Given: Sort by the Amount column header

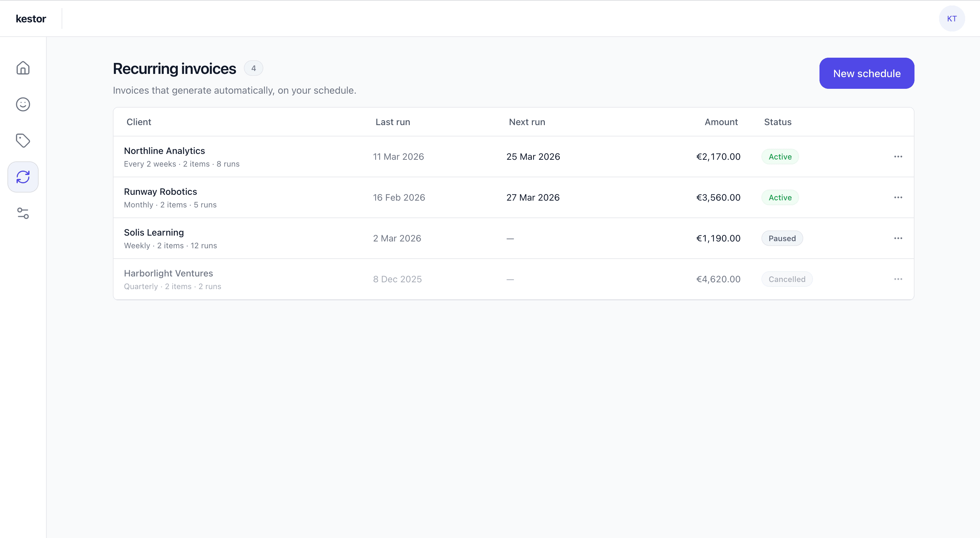Looking at the screenshot, I should [x=721, y=122].
